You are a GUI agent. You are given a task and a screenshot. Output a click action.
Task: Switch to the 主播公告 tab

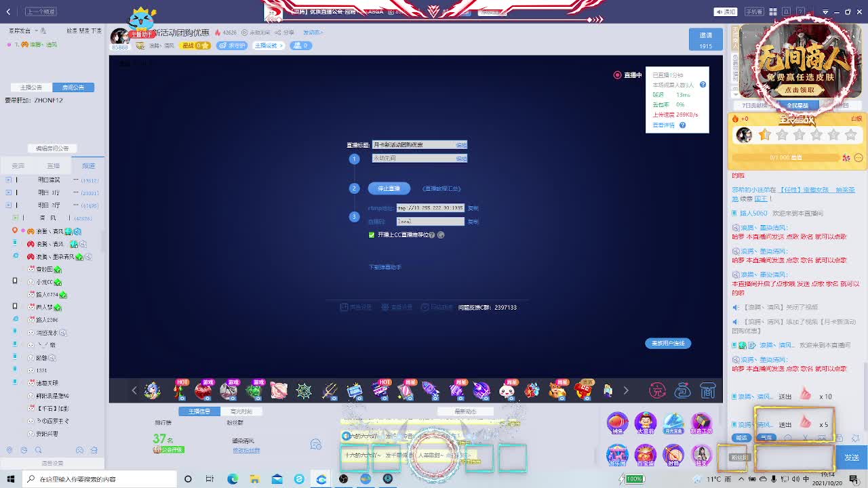[31, 87]
